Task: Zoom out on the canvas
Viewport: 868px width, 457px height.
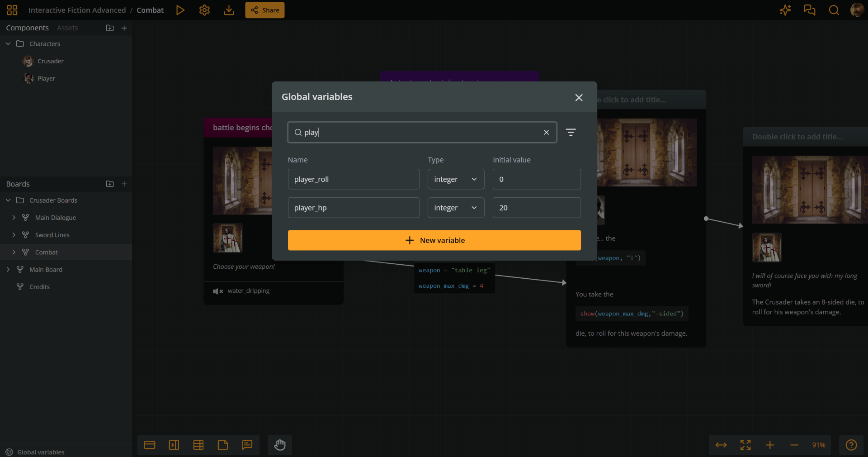Action: tap(794, 445)
